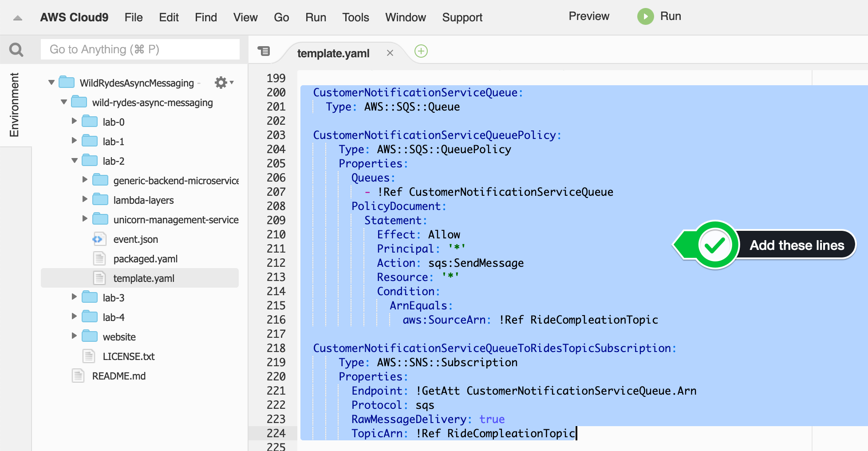The width and height of the screenshot is (868, 451).
Task: Click the website folder icon
Action: click(90, 336)
